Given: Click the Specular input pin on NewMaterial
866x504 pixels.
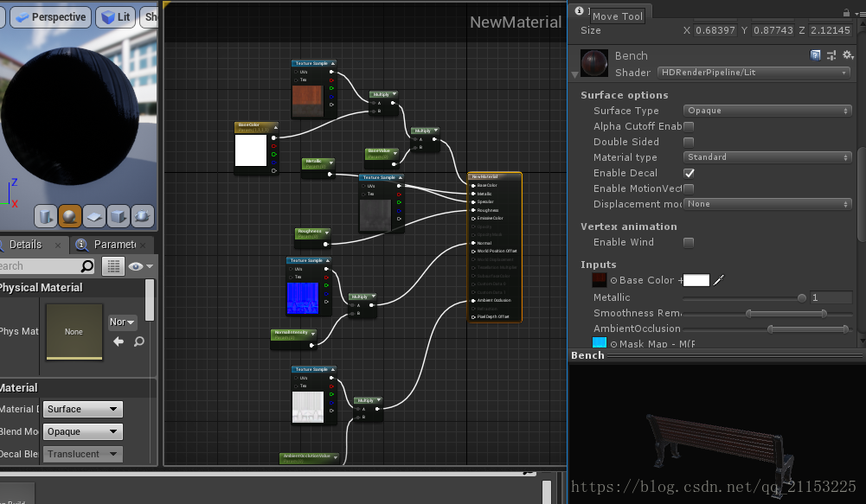Looking at the screenshot, I should [x=473, y=202].
